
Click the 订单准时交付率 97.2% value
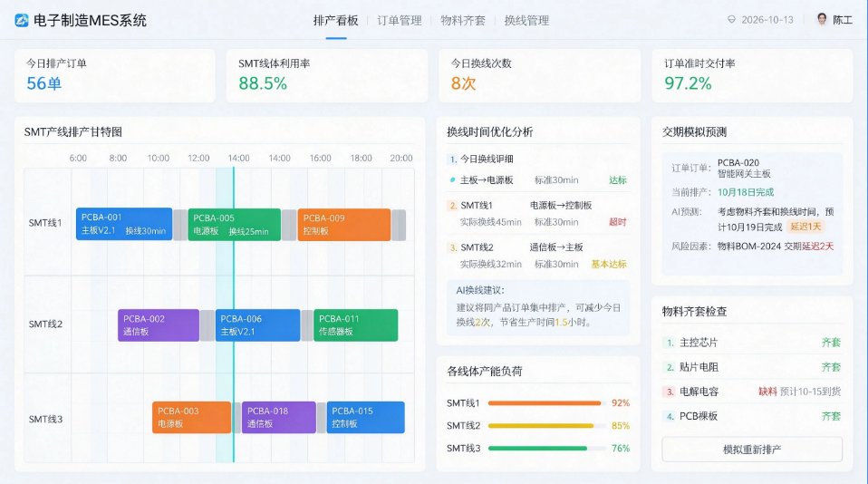coord(688,83)
